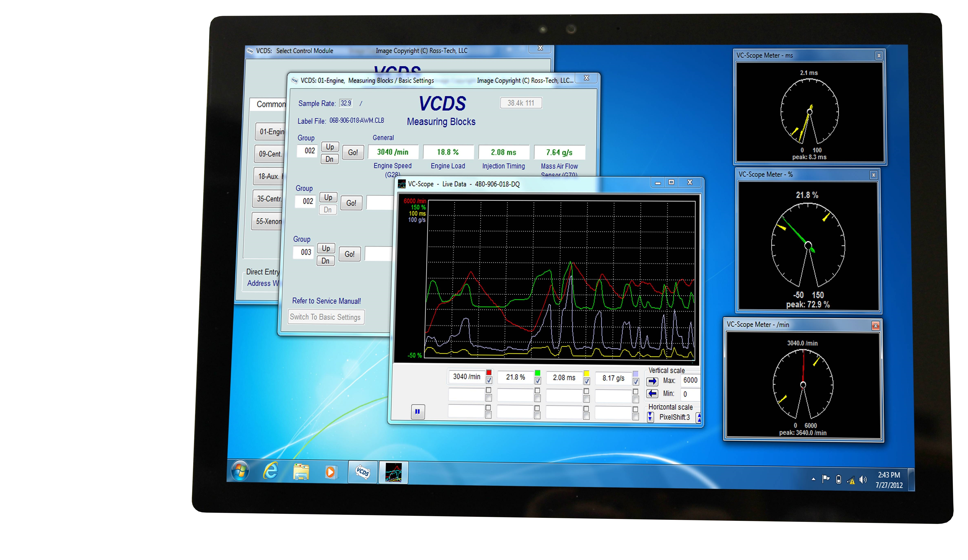Image resolution: width=968 pixels, height=560 pixels.
Task: Uncheck the red 3040 /min channel checkbox
Action: coord(489,380)
